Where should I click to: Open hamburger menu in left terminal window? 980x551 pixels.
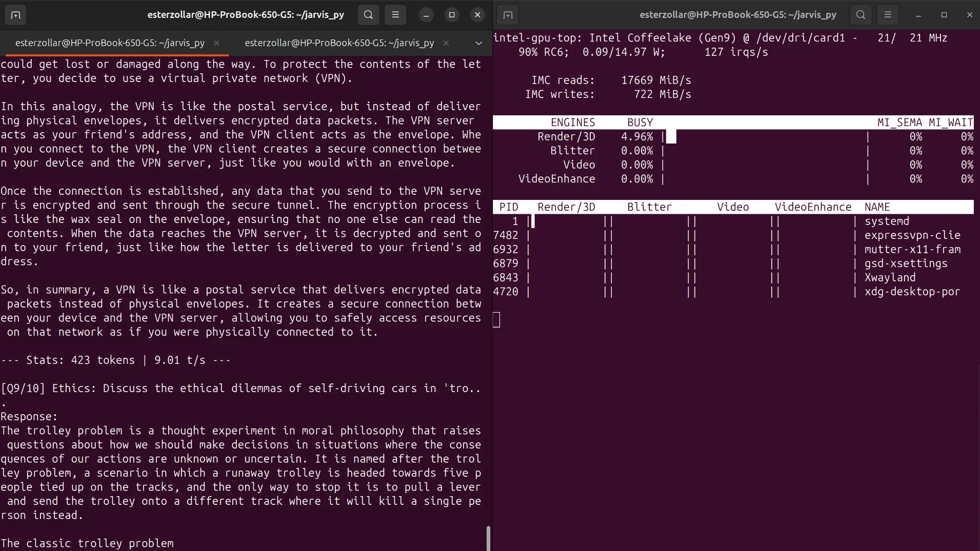coord(395,15)
